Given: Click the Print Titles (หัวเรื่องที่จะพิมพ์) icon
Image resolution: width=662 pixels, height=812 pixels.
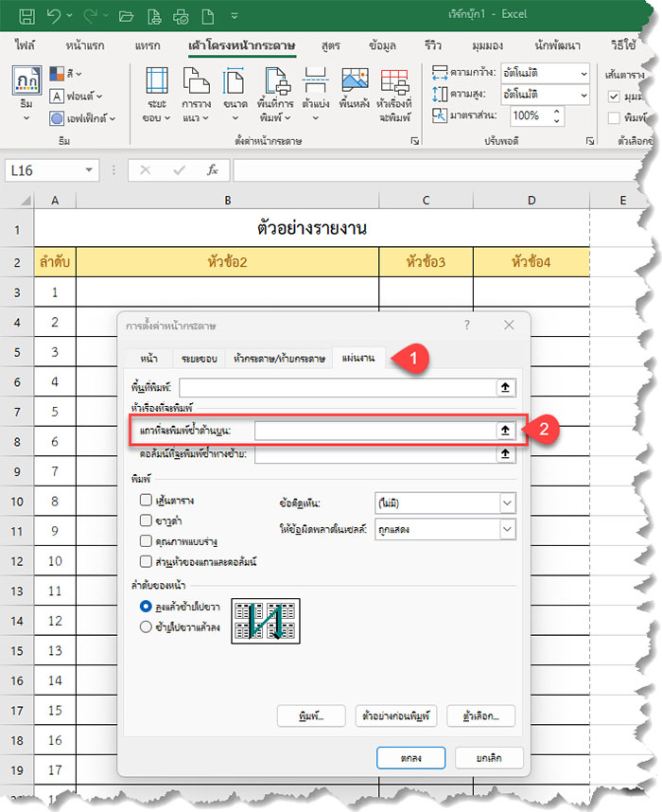Looking at the screenshot, I should click(x=393, y=94).
